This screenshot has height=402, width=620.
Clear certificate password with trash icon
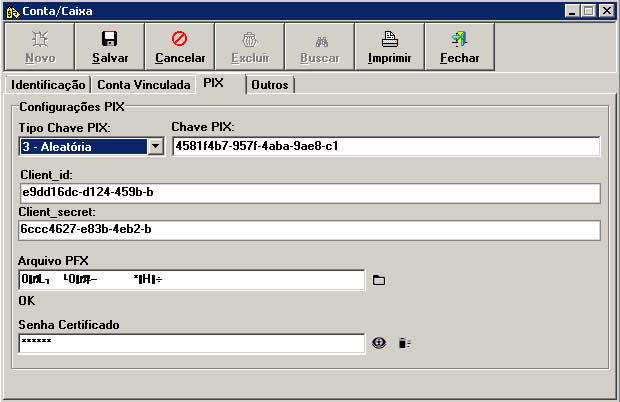[x=405, y=343]
